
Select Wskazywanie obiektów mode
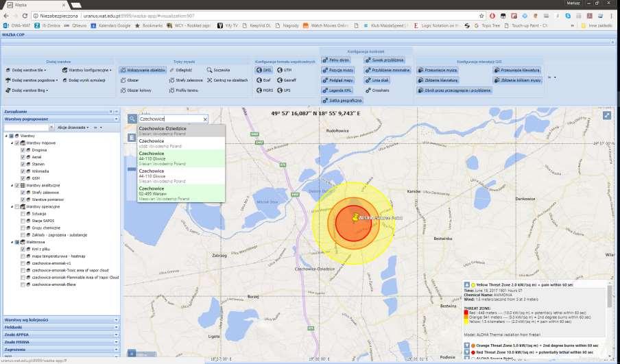click(x=143, y=70)
